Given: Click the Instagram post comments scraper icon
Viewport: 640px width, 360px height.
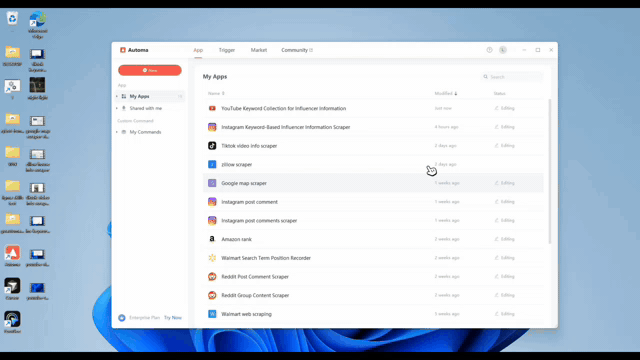Looking at the screenshot, I should (x=212, y=220).
